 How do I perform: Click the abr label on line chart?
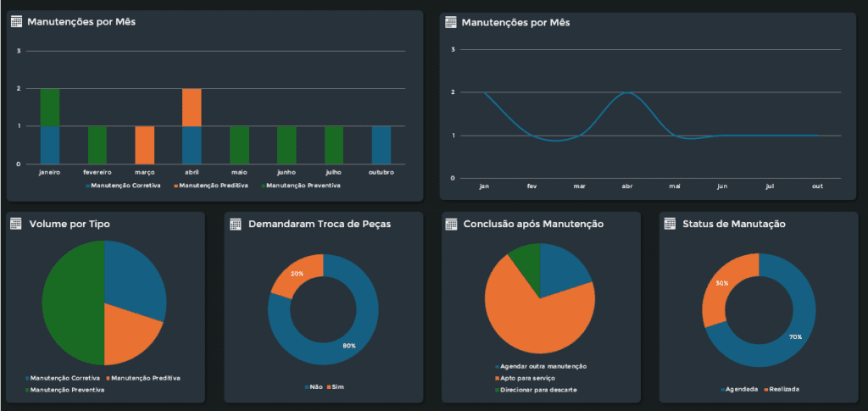point(627,186)
